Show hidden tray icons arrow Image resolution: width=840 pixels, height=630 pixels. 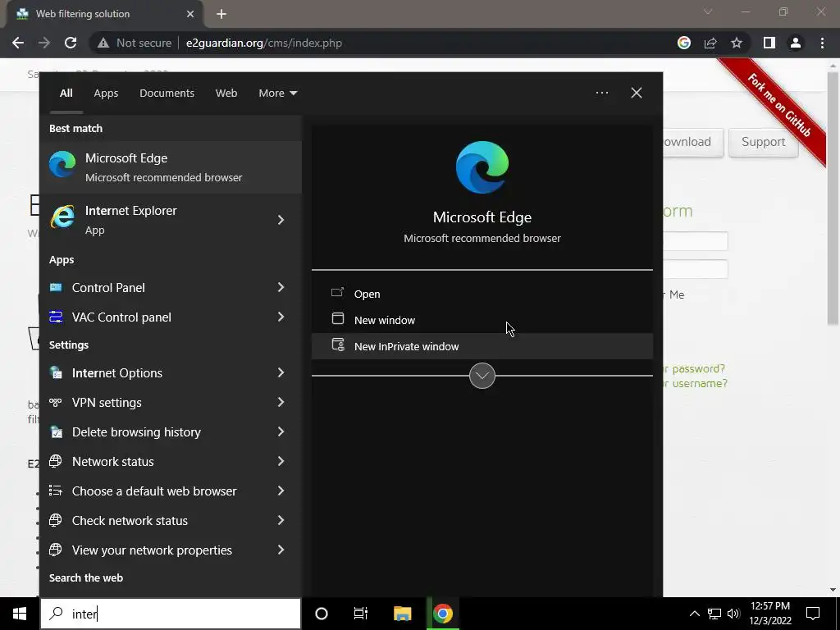[x=694, y=614]
